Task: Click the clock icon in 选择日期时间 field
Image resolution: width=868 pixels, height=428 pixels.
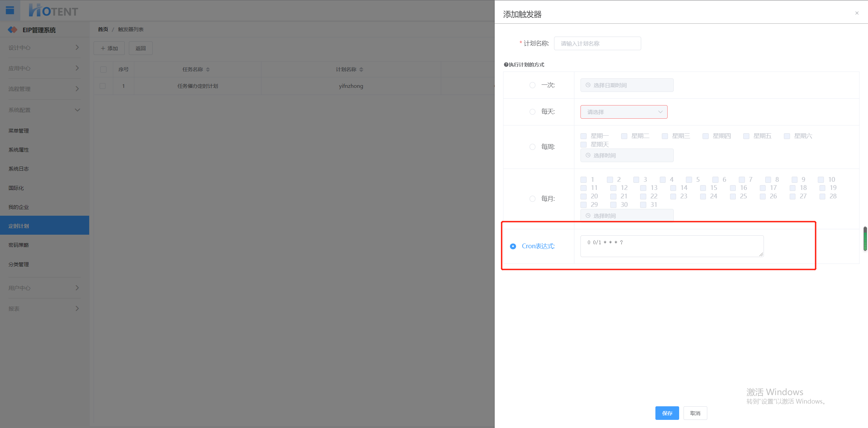Action: click(588, 85)
